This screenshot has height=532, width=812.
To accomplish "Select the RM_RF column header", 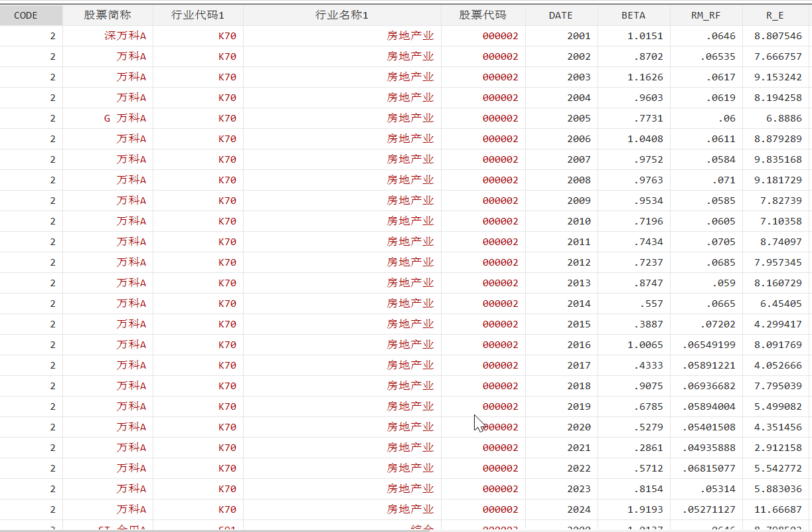I will 706,15.
